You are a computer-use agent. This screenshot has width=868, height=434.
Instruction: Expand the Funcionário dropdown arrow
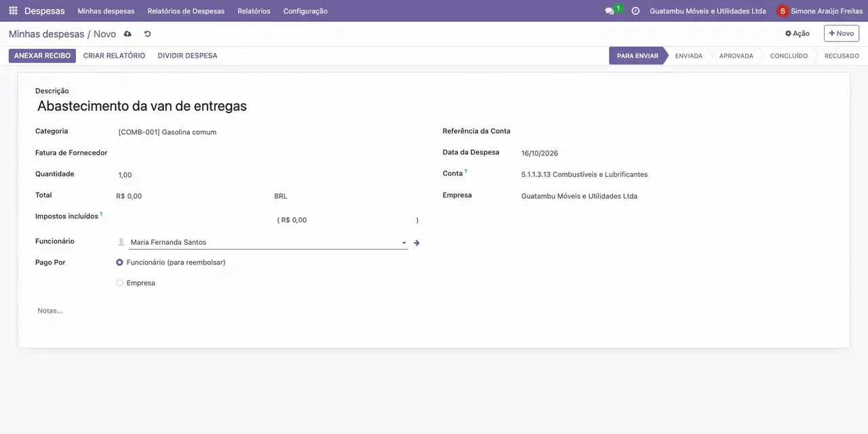[x=404, y=243]
